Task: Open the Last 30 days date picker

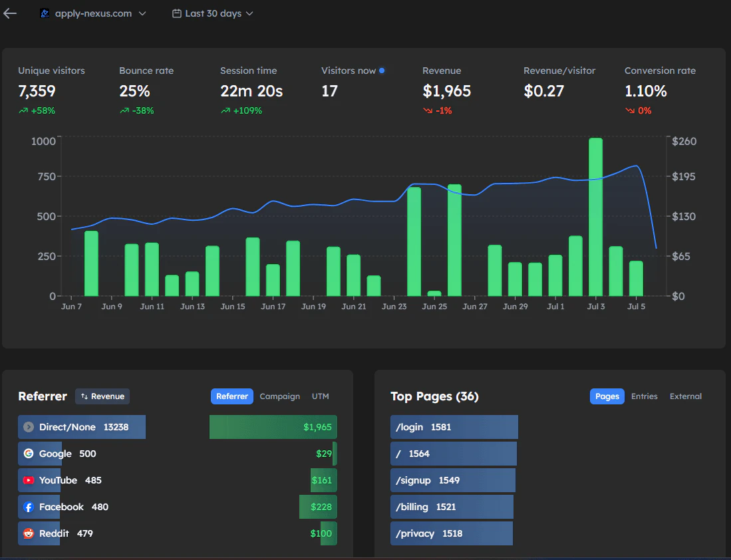Action: [x=212, y=13]
